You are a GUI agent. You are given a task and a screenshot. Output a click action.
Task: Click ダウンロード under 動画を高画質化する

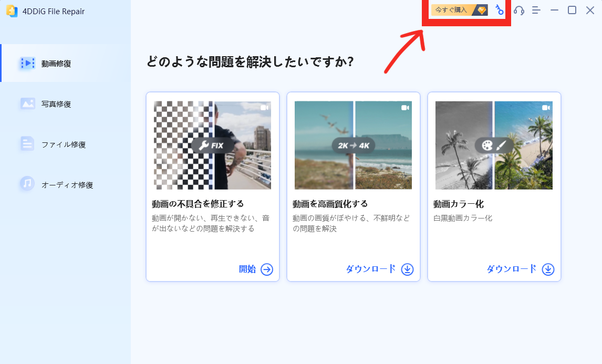[371, 269]
